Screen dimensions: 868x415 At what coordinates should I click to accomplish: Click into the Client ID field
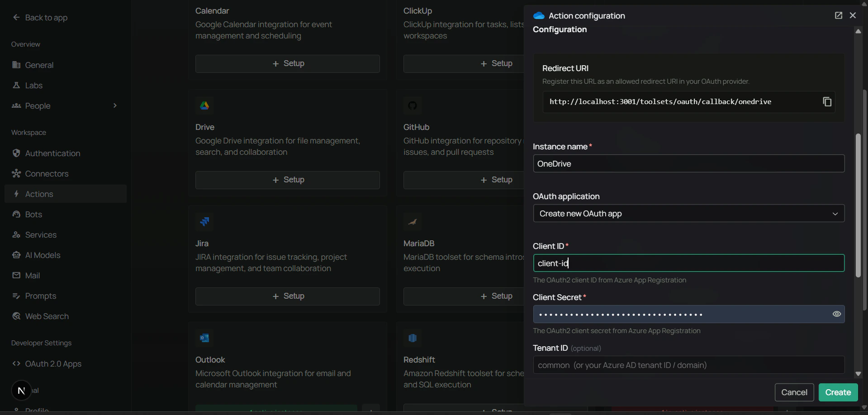688,263
